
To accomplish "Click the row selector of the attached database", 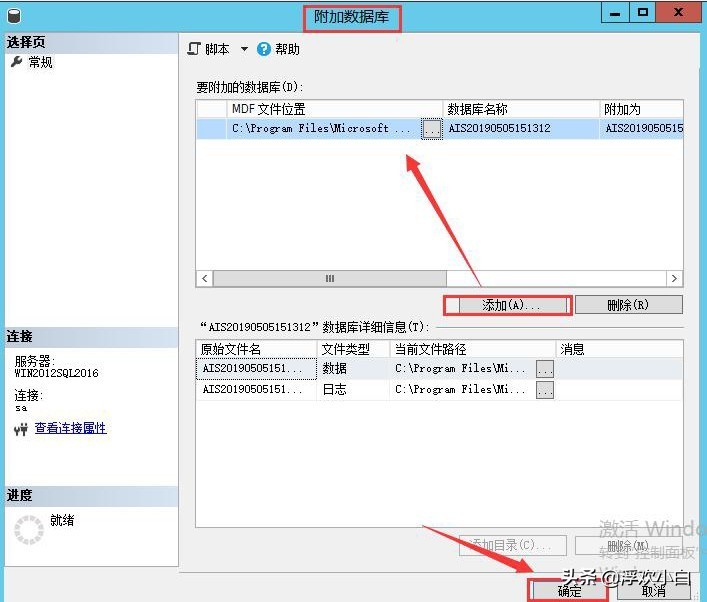I will tap(211, 129).
